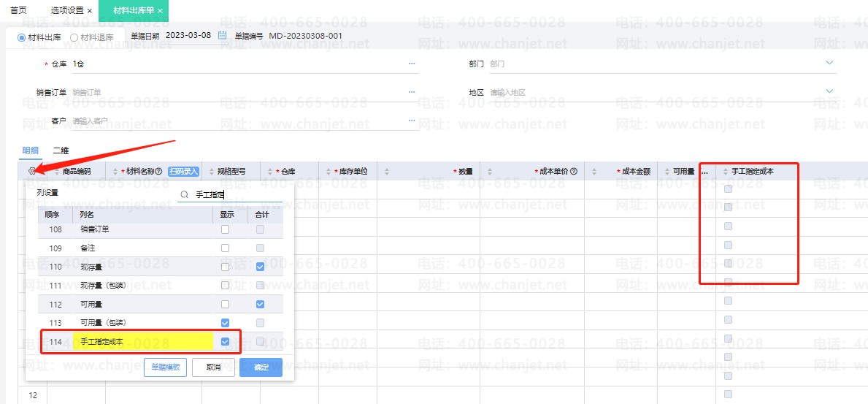Click 列名 header in column settings
The width and height of the screenshot is (868, 404).
click(88, 214)
